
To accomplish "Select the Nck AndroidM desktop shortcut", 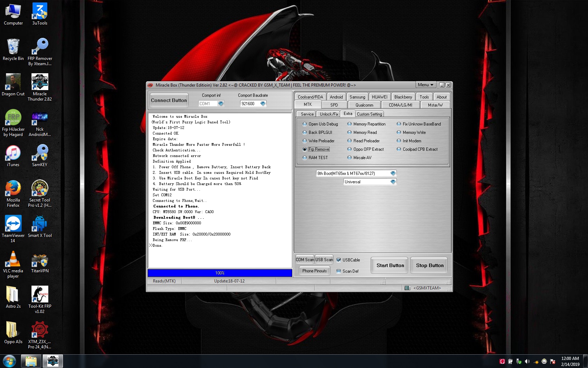I will click(x=40, y=123).
